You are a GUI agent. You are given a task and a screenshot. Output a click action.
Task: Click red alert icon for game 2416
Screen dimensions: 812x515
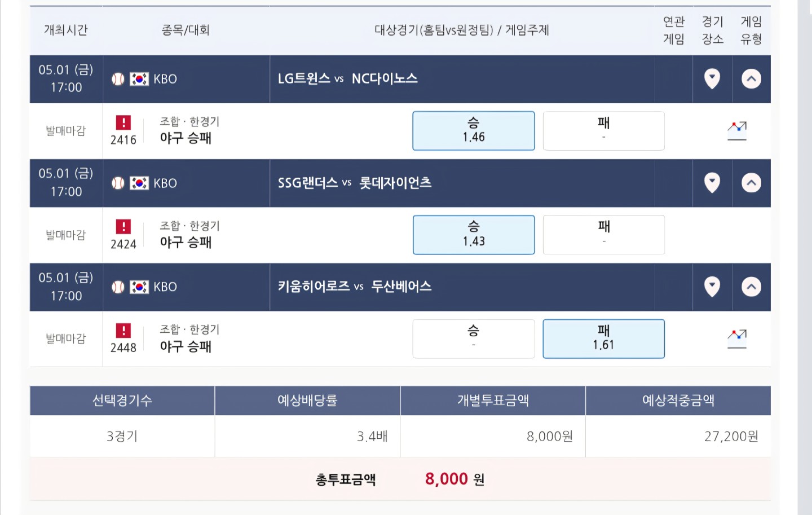pyautogui.click(x=123, y=122)
